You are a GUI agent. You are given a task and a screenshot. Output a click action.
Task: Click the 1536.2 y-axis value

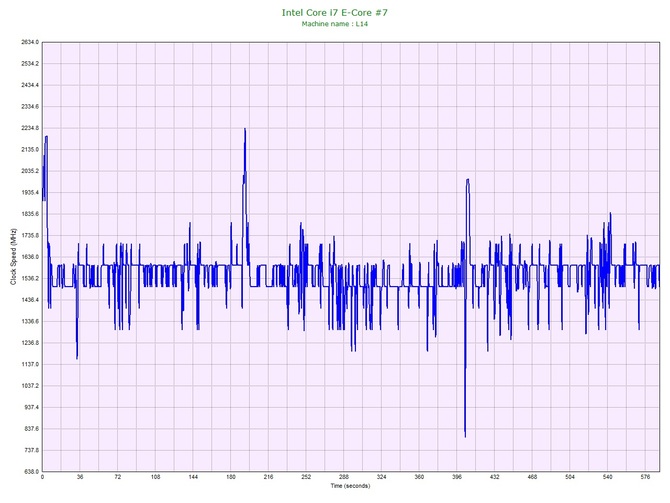point(30,278)
